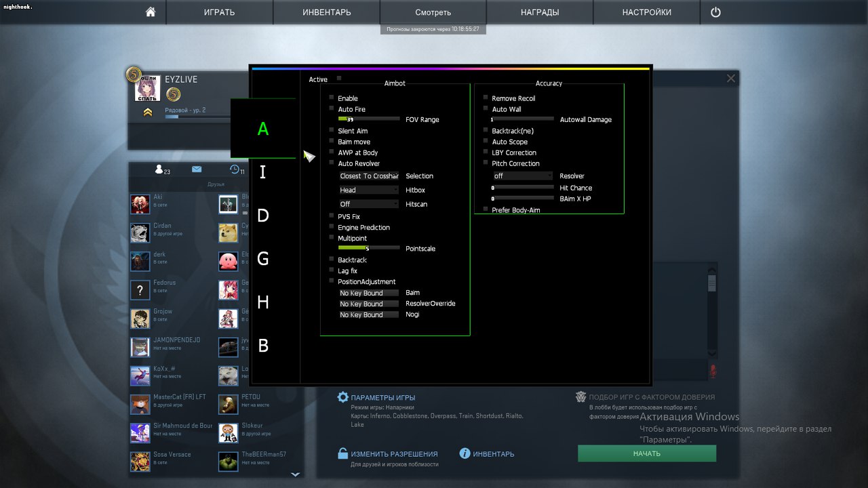This screenshot has width=868, height=488.
Task: Click the power quit icon
Action: pos(715,12)
